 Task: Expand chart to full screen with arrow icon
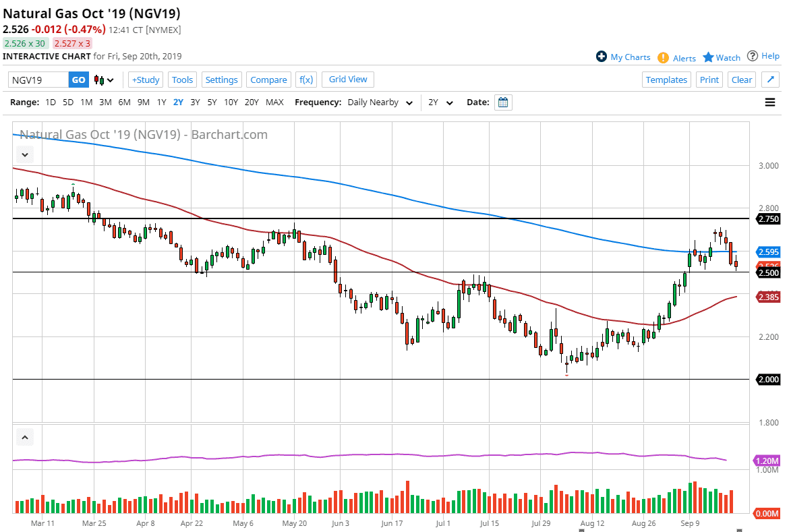pos(770,80)
